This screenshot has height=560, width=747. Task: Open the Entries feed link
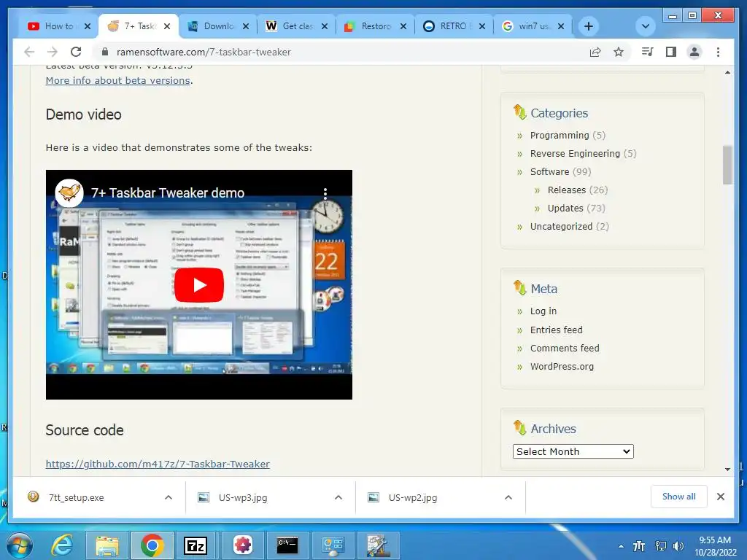[557, 330]
